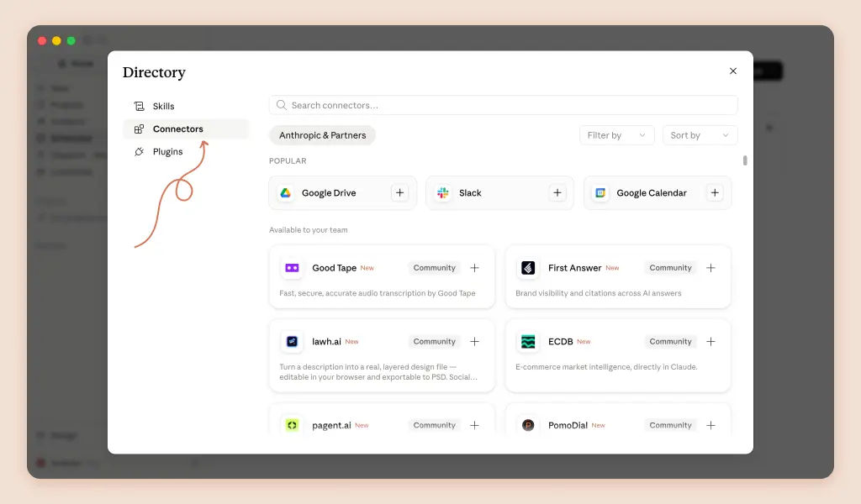
Task: Click the Google Drive logo
Action: [286, 192]
